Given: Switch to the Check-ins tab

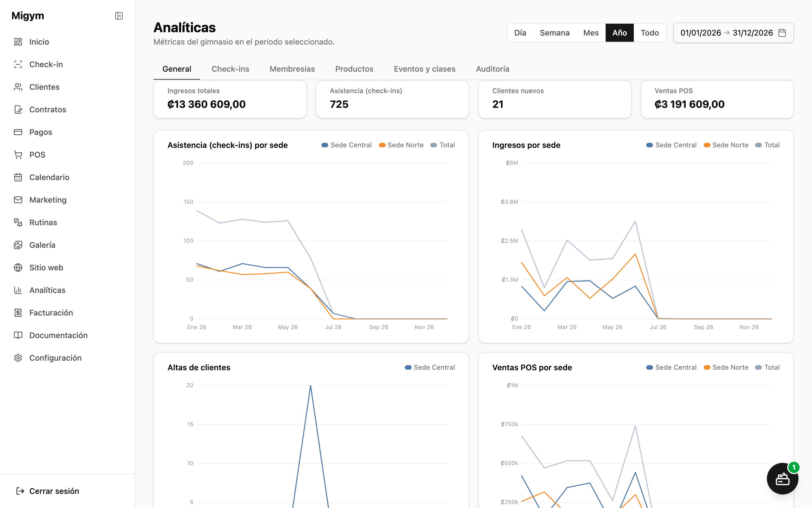Looking at the screenshot, I should (231, 69).
